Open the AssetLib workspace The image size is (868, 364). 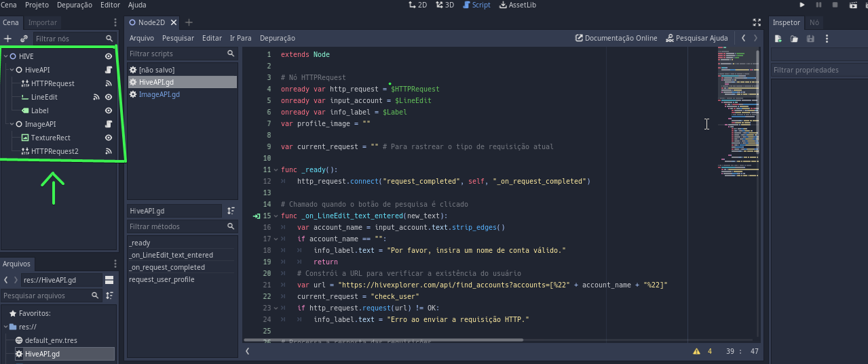pos(518,5)
